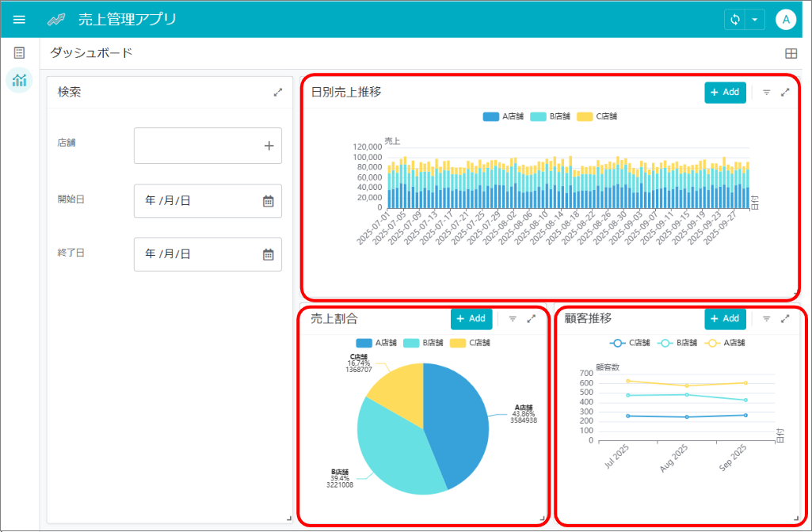Open filter icon in 売上割合 panel
Screen dimensions: 812x532
pos(513,319)
